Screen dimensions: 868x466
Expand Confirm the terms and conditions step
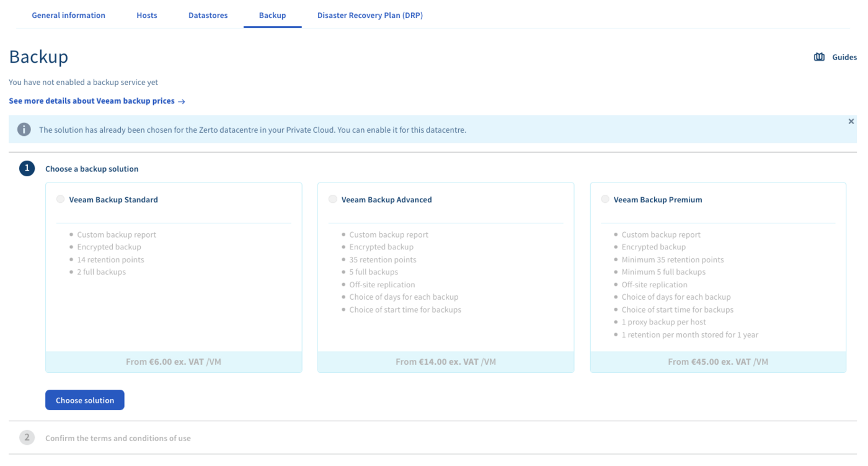tap(118, 438)
